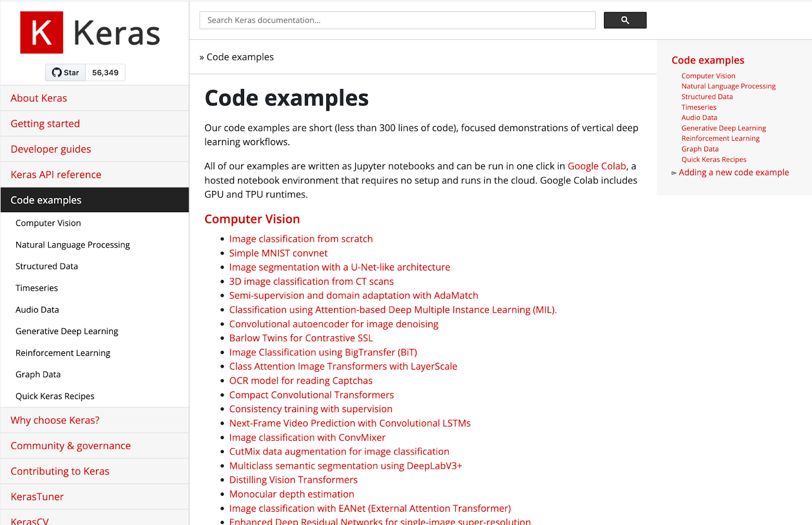
Task: Jump to Computer Vision from right panel
Action: coord(708,76)
